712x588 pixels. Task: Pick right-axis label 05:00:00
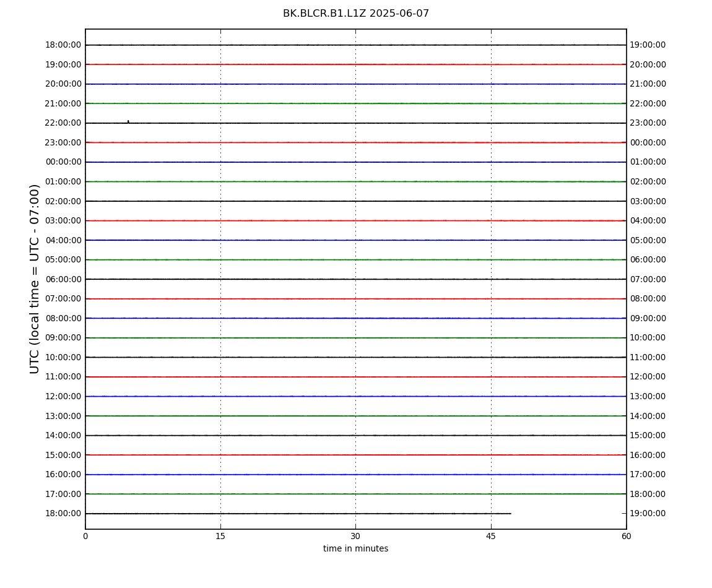point(648,240)
